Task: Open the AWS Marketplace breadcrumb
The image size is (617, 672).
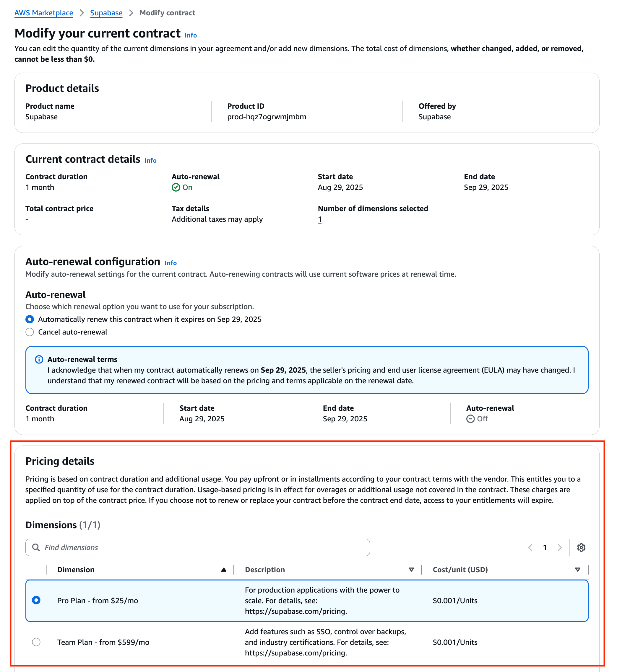Action: 43,13
